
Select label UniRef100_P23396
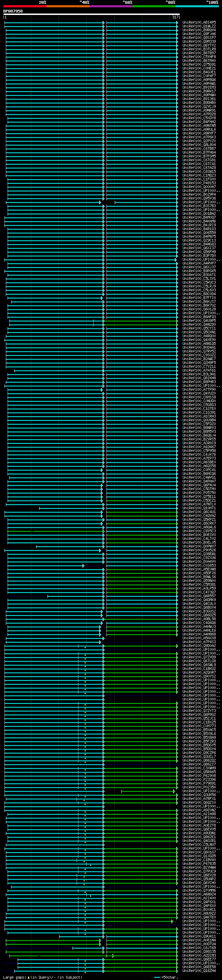click(199, 779)
